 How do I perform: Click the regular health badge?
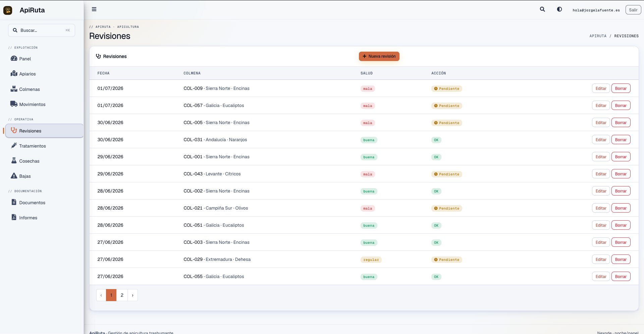[371, 260]
